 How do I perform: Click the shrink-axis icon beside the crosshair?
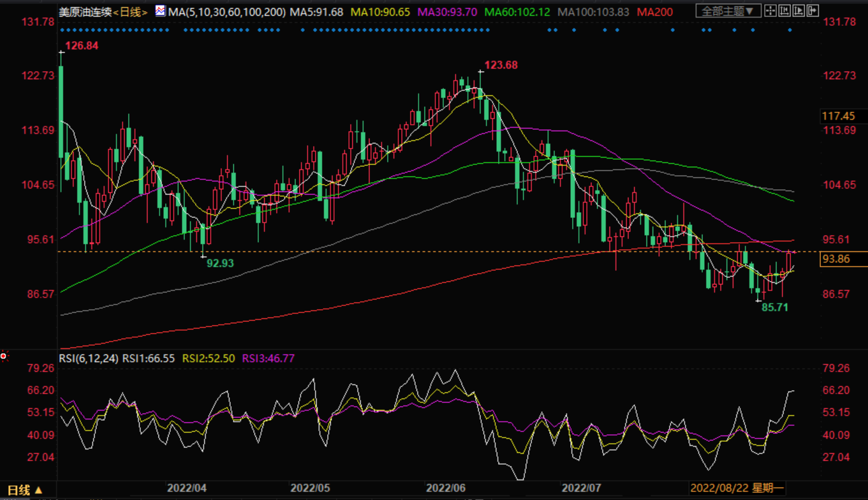785,11
